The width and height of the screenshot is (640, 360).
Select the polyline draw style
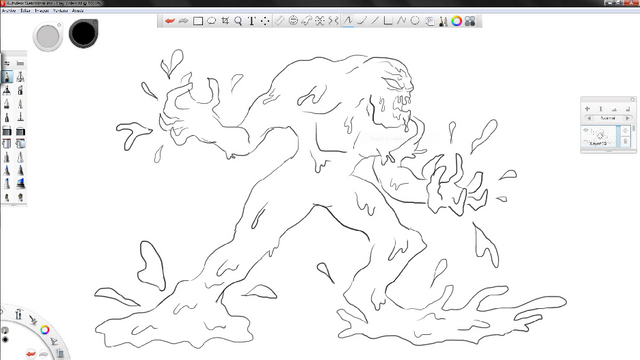pyautogui.click(x=402, y=21)
